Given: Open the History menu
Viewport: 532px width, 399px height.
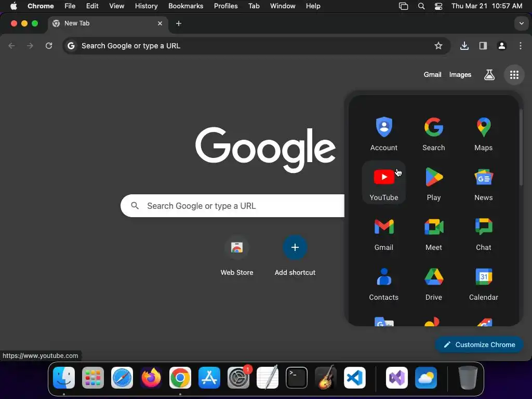Looking at the screenshot, I should point(146,6).
